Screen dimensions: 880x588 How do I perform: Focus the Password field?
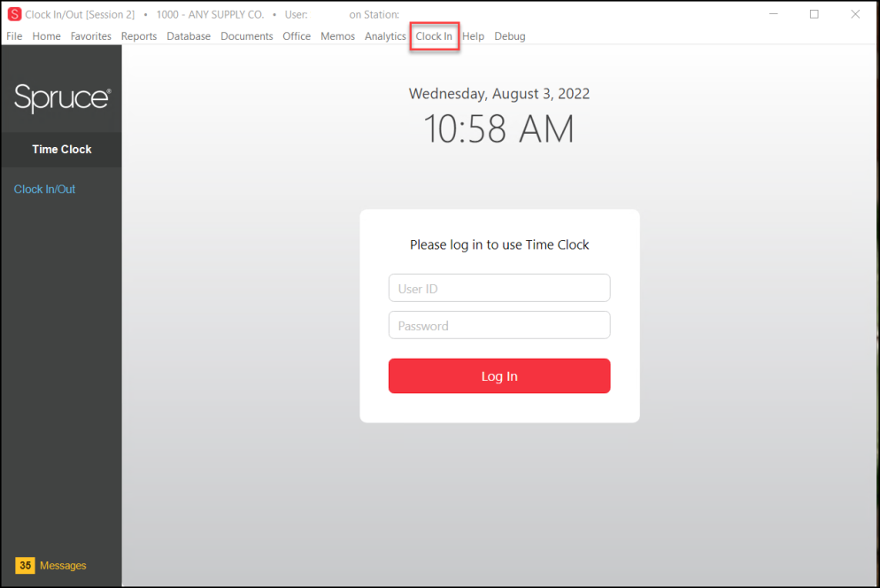(x=499, y=325)
